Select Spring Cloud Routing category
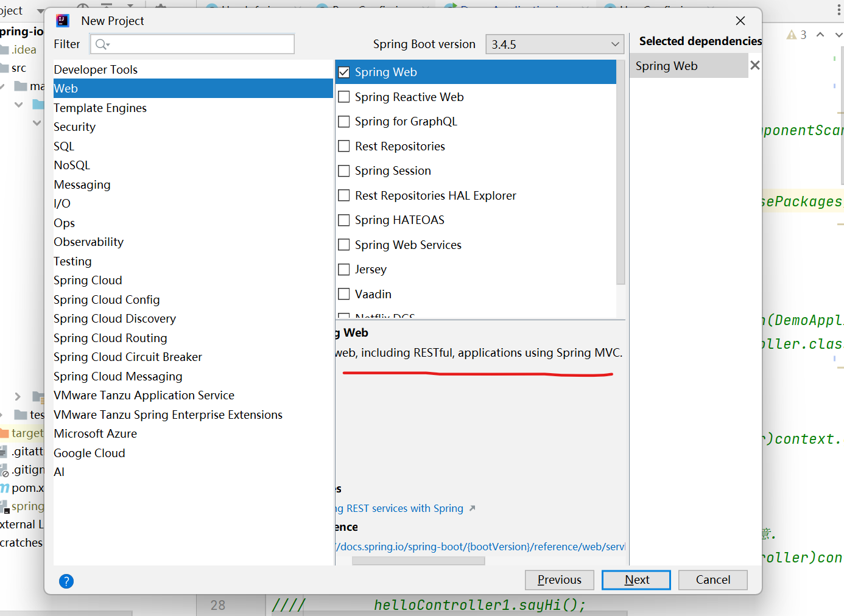 193,338
